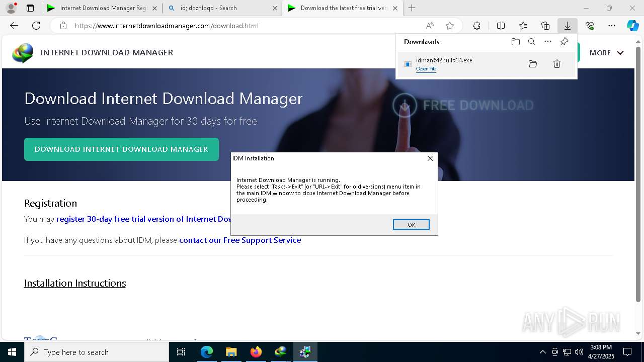Open contact our Free Support Service link
Image resolution: width=644 pixels, height=362 pixels.
tap(240, 240)
